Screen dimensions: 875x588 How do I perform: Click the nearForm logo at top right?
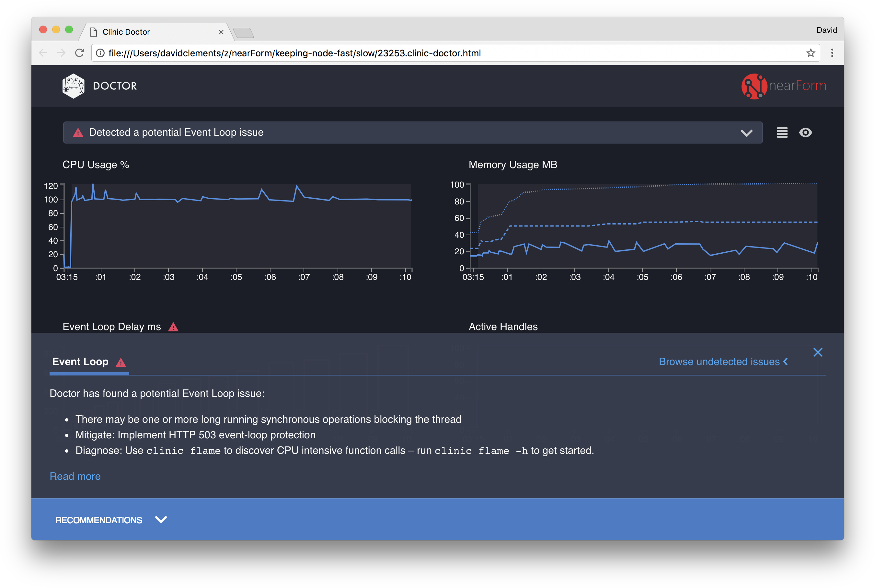(784, 86)
